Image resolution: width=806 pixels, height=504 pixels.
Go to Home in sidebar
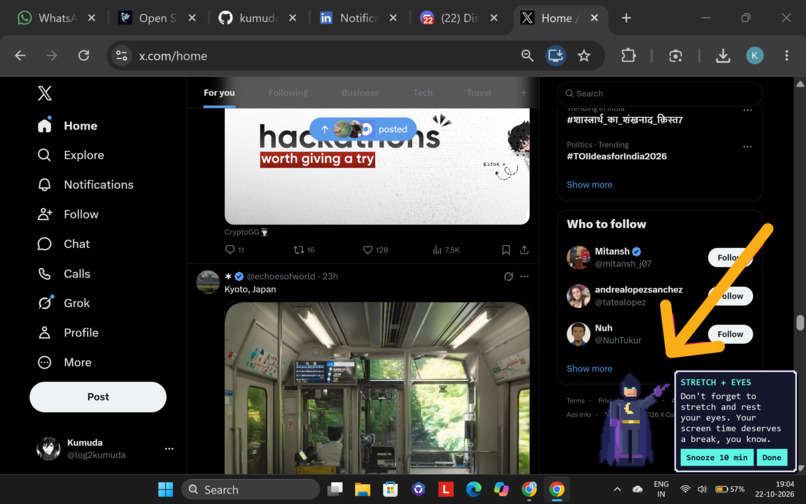[x=67, y=125]
